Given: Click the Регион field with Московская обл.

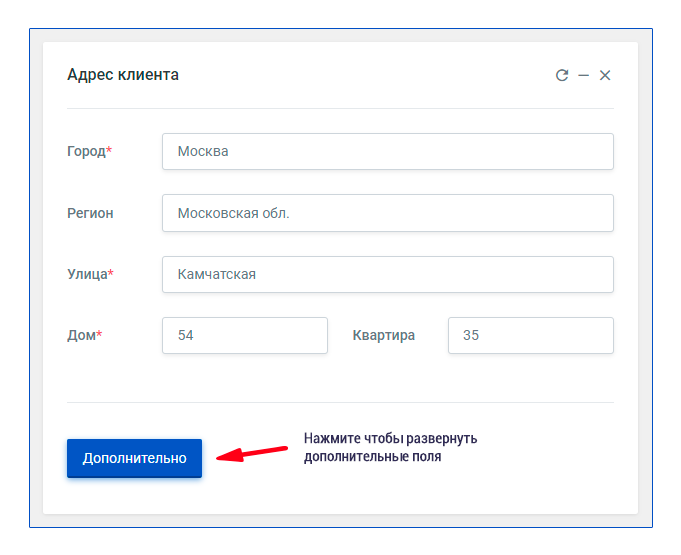Looking at the screenshot, I should tap(388, 213).
